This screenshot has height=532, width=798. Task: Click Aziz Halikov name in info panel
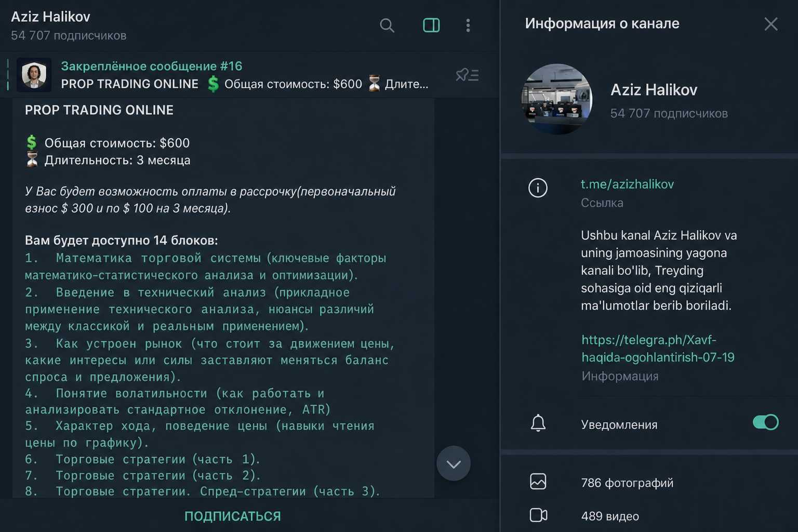[654, 90]
